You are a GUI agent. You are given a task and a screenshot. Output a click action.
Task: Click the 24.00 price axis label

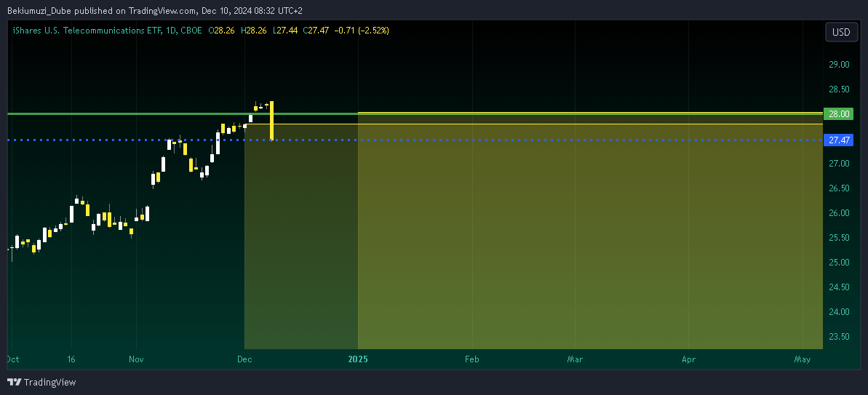coord(839,312)
